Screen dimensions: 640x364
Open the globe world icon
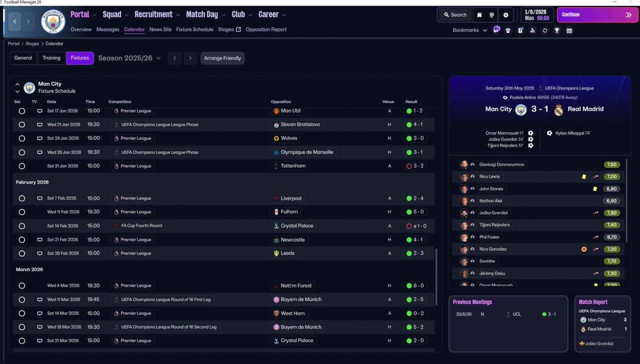click(492, 15)
